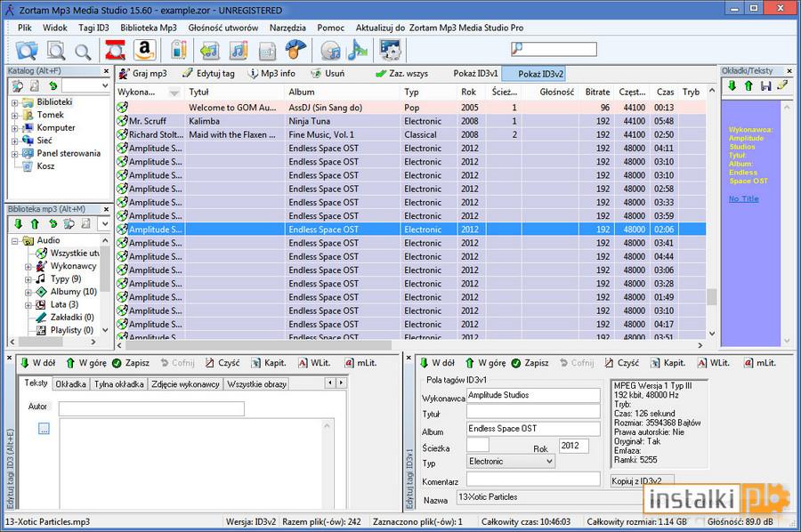Open the Tagi ID3 menu
The width and height of the screenshot is (801, 532).
pos(93,28)
